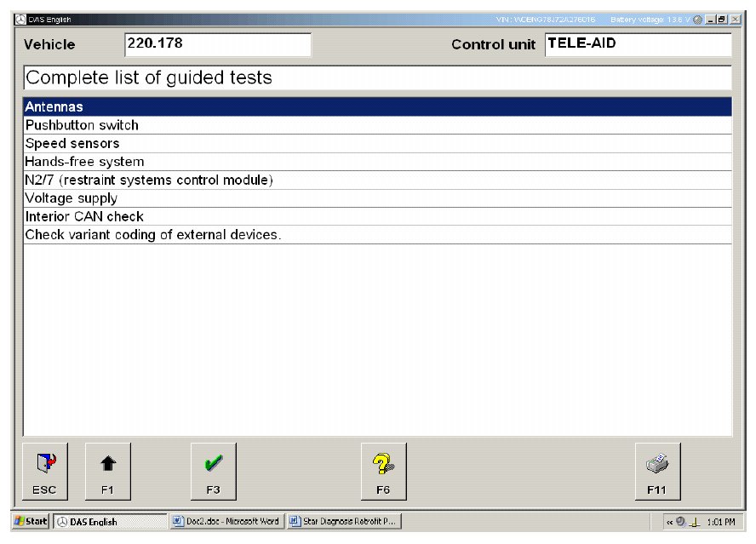Switch to Doc2.doc Microsoft Word taskbar item
The width and height of the screenshot is (756, 544).
(226, 521)
